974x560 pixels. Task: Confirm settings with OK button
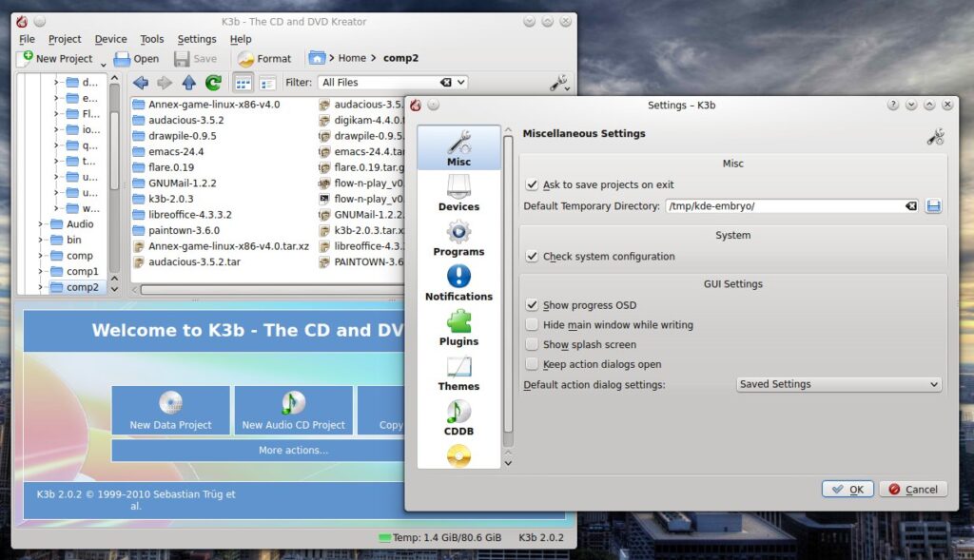coord(847,490)
